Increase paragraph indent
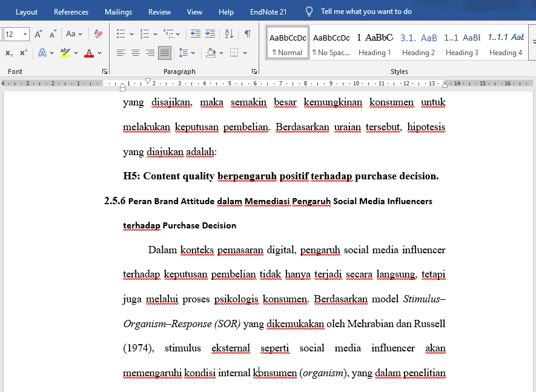The image size is (536, 392). [210, 34]
